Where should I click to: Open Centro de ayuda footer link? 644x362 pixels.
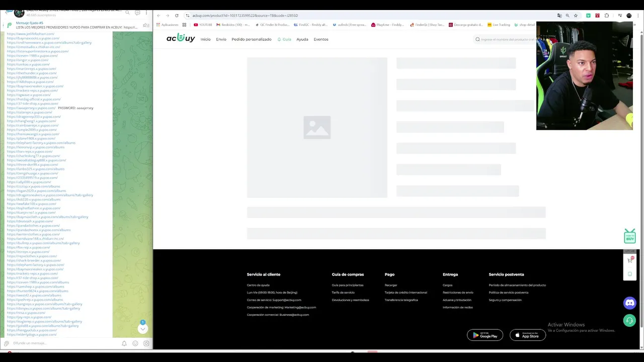pyautogui.click(x=258, y=285)
